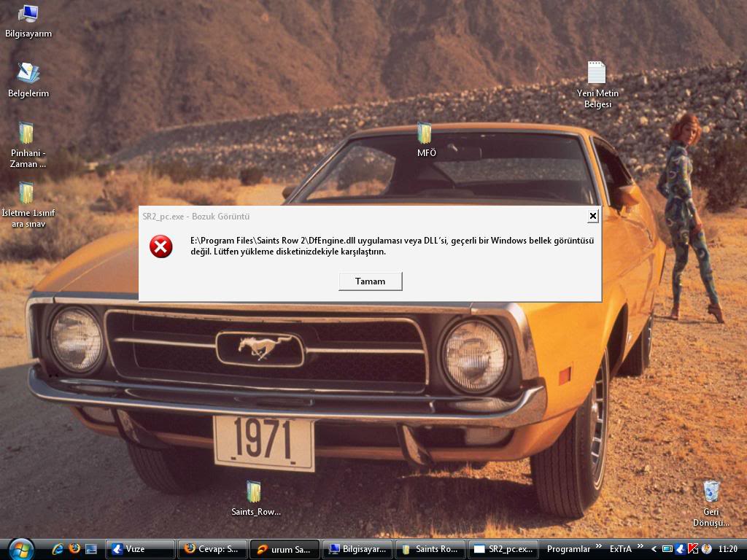Image resolution: width=747 pixels, height=560 pixels.
Task: Click the Kaspersky tray icon
Action: coord(693,549)
